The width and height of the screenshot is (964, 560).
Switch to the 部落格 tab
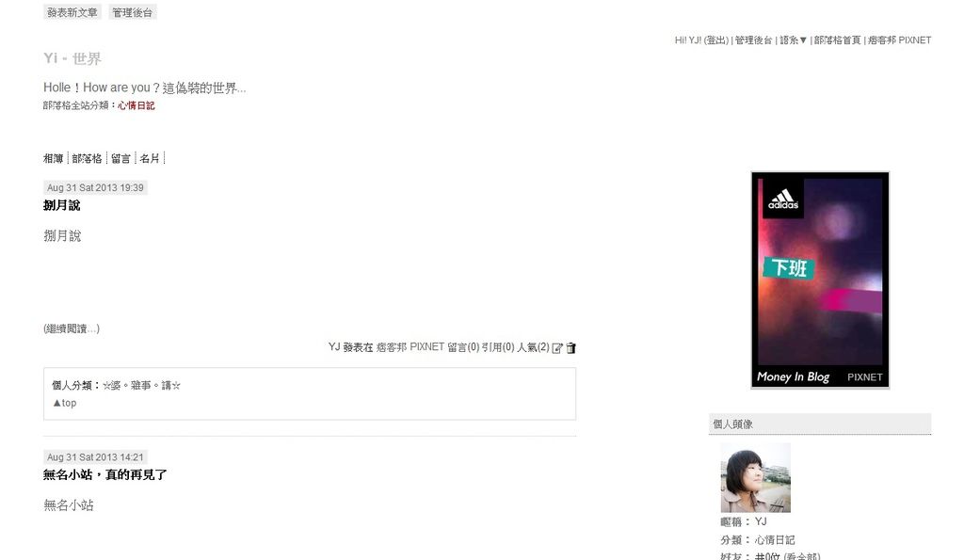click(x=87, y=159)
